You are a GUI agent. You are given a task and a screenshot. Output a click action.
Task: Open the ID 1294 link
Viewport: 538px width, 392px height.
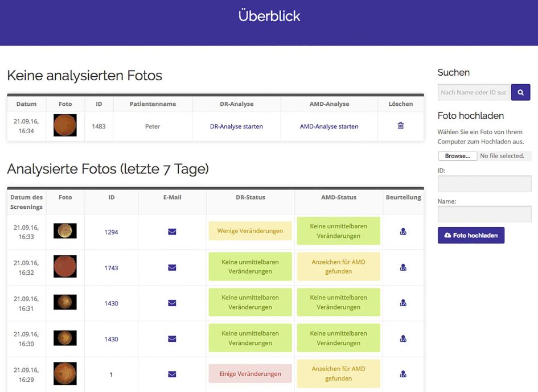[x=111, y=232]
